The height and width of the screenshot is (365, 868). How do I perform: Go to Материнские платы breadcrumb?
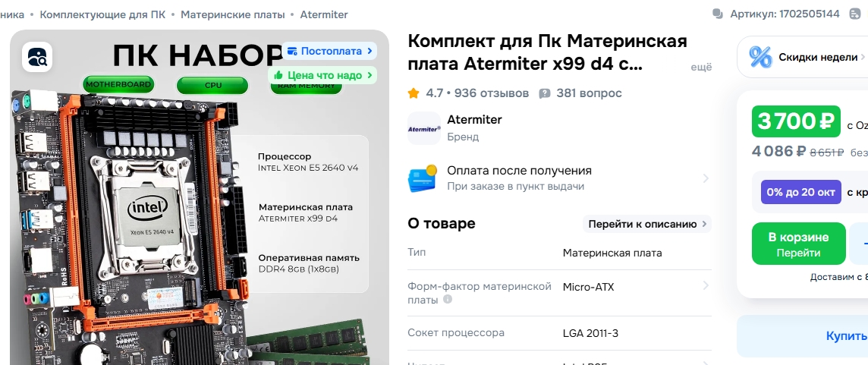(x=232, y=14)
